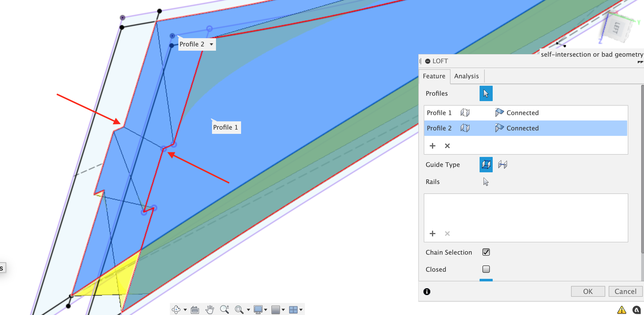Cancel the Loft operation
Image resolution: width=644 pixels, height=315 pixels.
(x=625, y=291)
